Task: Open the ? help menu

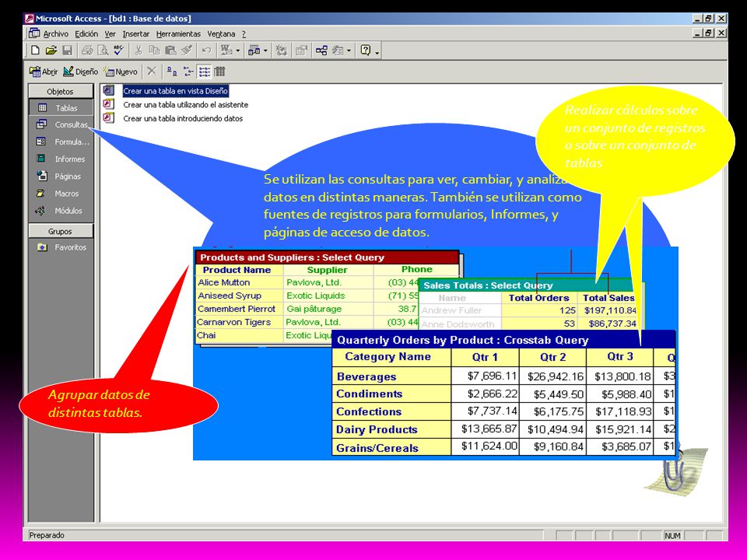Action: tap(244, 33)
